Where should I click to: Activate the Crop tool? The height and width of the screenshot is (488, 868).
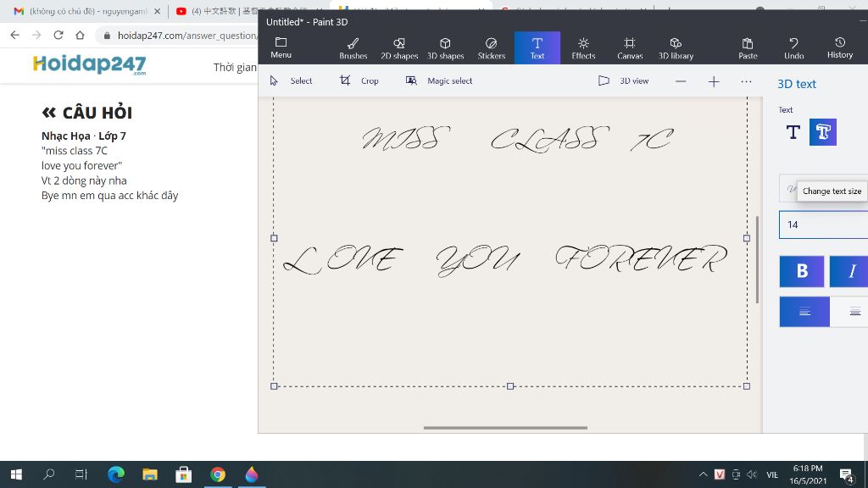coord(359,80)
